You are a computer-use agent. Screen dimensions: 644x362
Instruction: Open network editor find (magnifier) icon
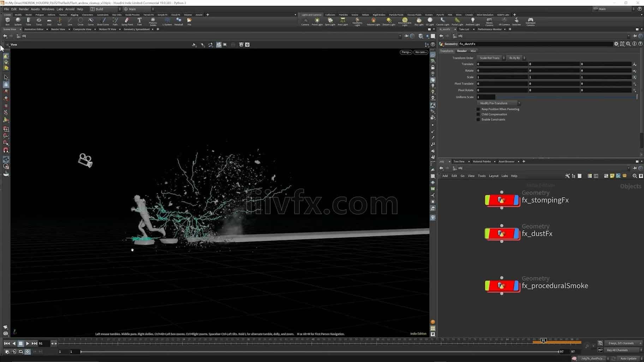coord(634,176)
